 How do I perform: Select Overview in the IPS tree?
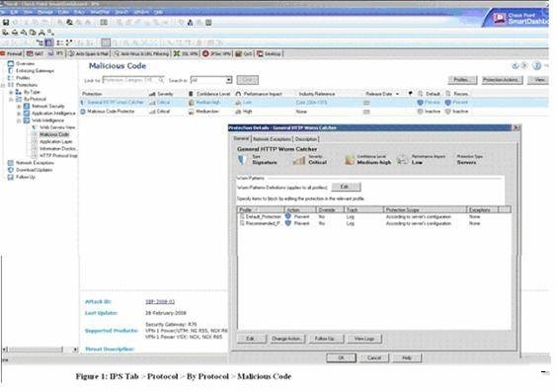(x=26, y=63)
